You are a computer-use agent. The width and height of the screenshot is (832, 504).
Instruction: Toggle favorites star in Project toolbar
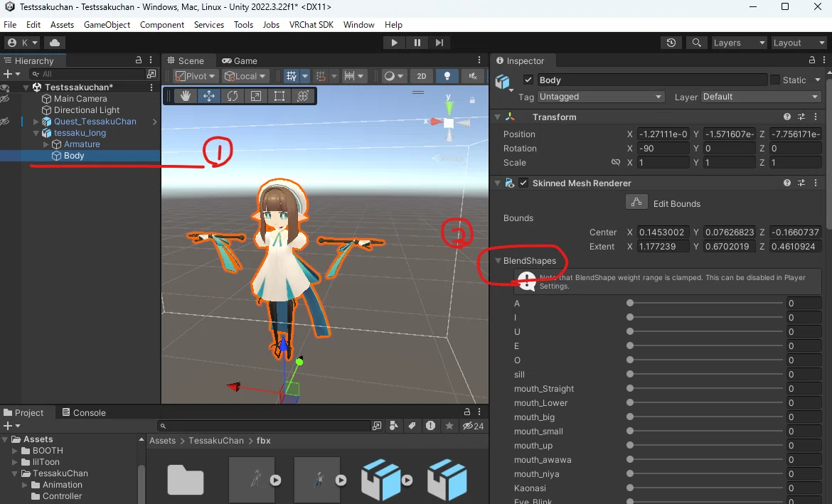click(449, 426)
